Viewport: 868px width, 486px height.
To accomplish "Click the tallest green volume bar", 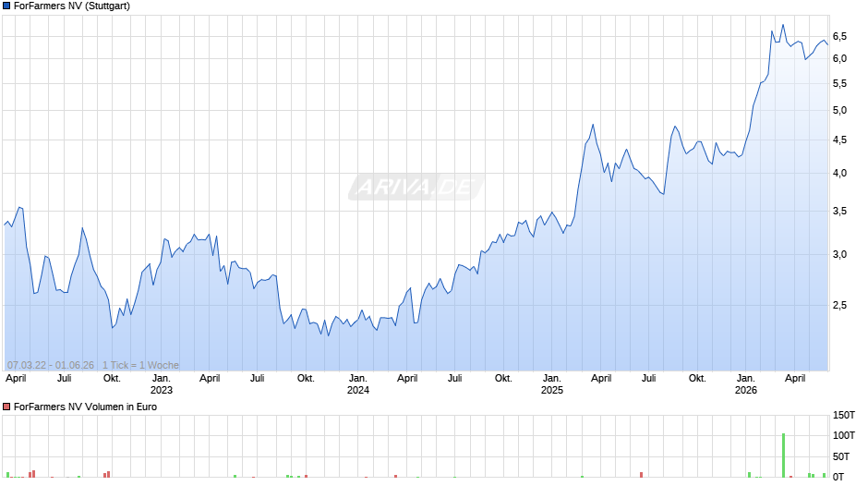I will [783, 456].
